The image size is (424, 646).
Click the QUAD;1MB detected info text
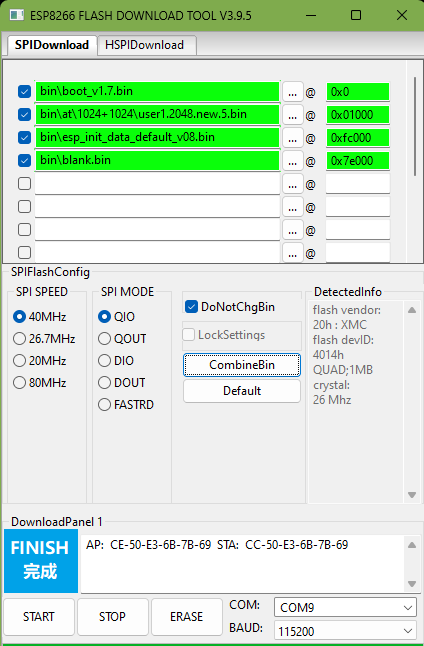(343, 370)
